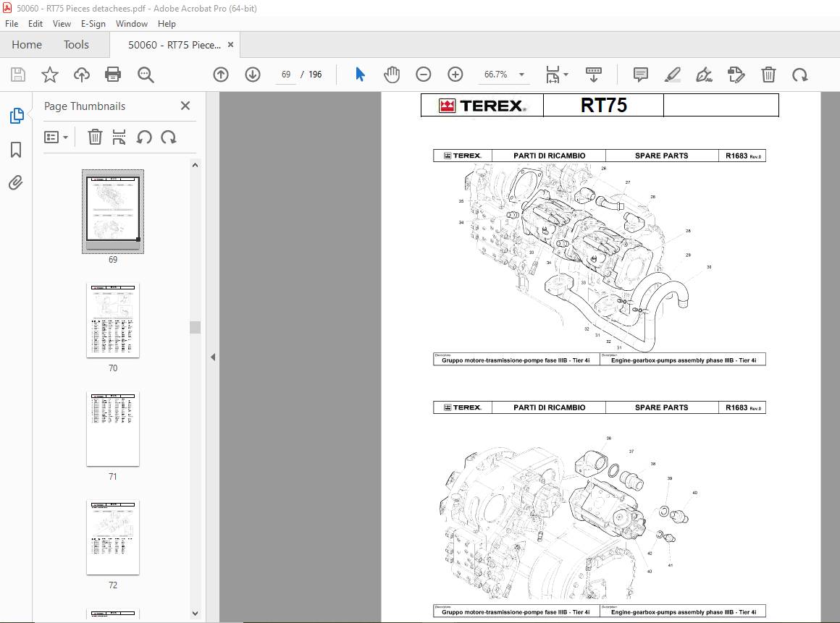Go to the next page
This screenshot has width=840, height=623.
(253, 75)
